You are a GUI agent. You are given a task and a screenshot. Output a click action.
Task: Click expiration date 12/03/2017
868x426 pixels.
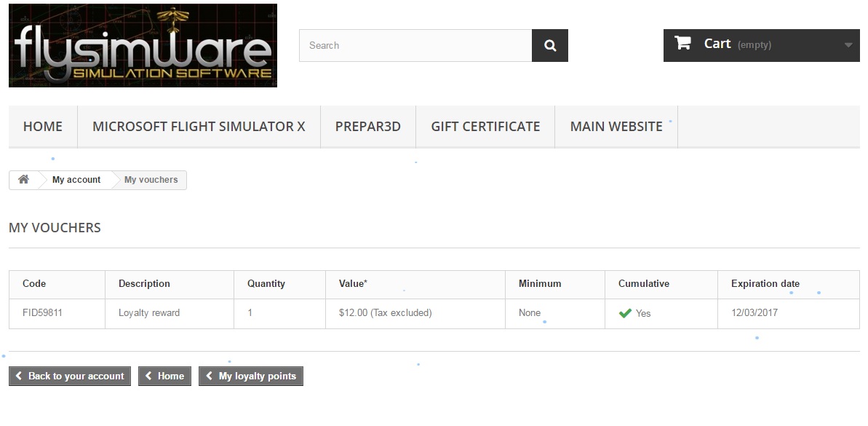point(754,312)
